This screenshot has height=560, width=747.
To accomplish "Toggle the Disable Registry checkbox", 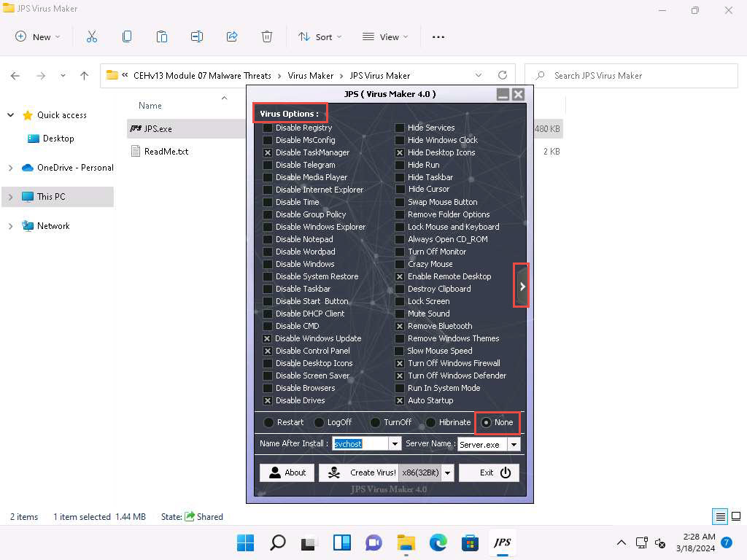I will click(268, 128).
